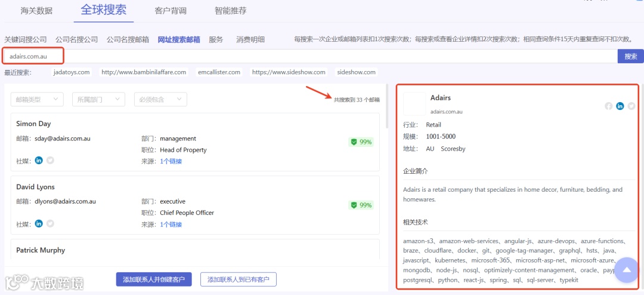Open Adairs company Facebook icon
Viewport: 644px width, 295px height.
point(609,106)
